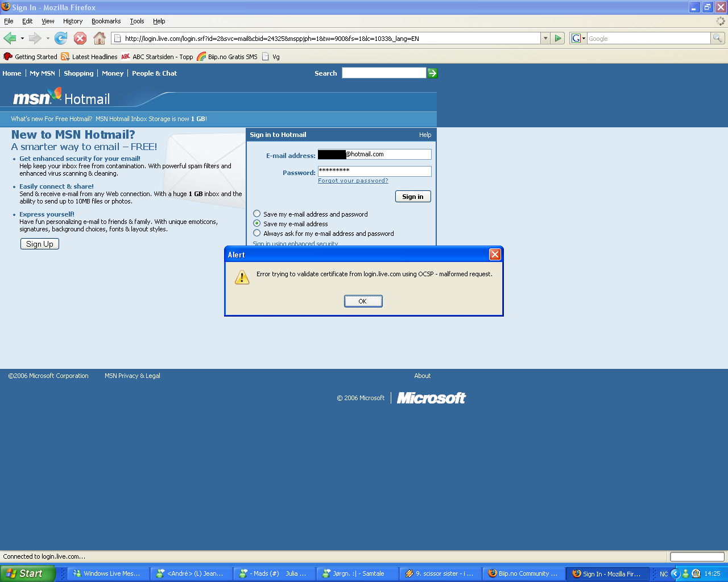Open the About footer link
This screenshot has height=582, width=728.
click(422, 376)
